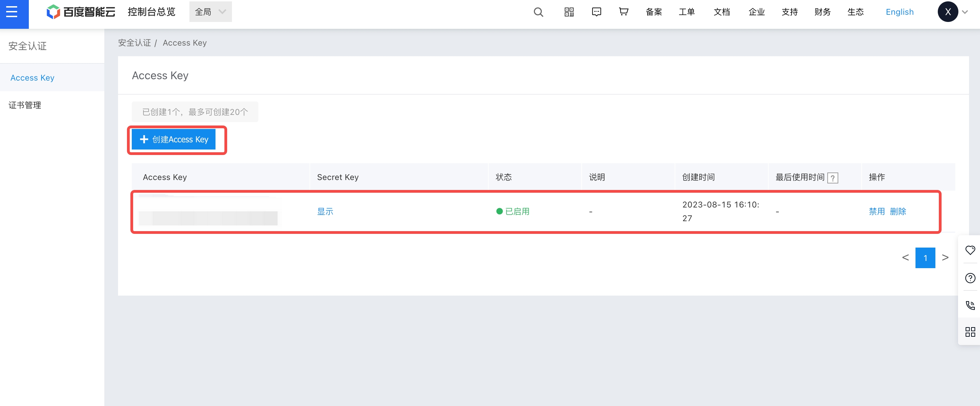Open the hamburger navigation menu

tap(12, 12)
